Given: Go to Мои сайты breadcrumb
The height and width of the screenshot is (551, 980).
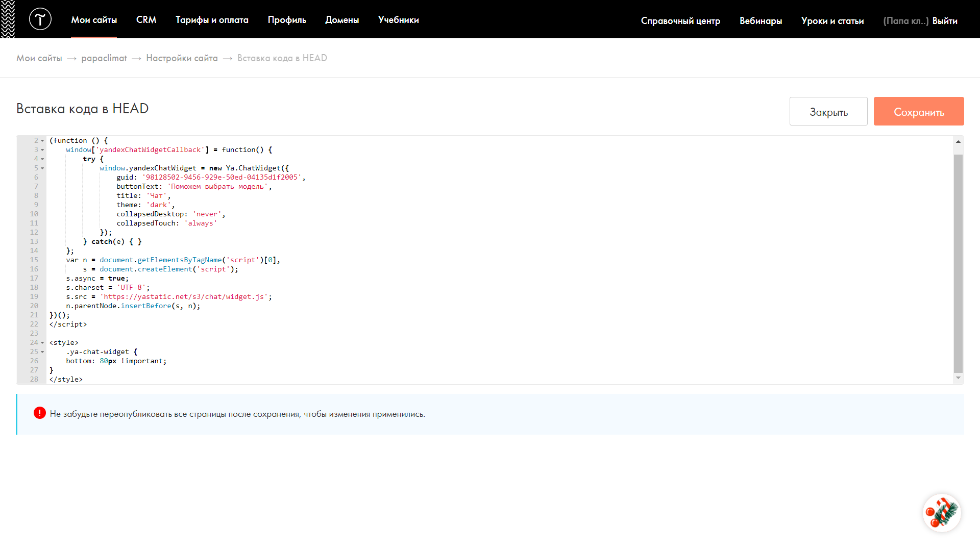Looking at the screenshot, I should (x=39, y=58).
